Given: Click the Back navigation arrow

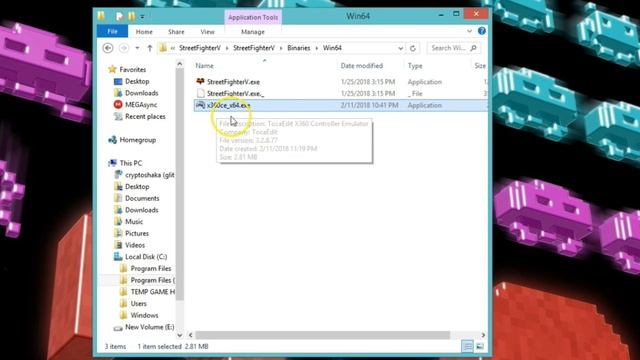Looking at the screenshot, I should click(108, 48).
